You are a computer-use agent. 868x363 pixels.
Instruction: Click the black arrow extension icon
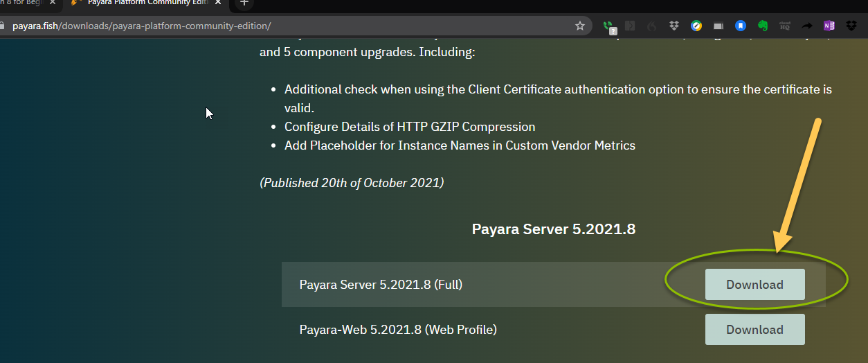point(807,26)
